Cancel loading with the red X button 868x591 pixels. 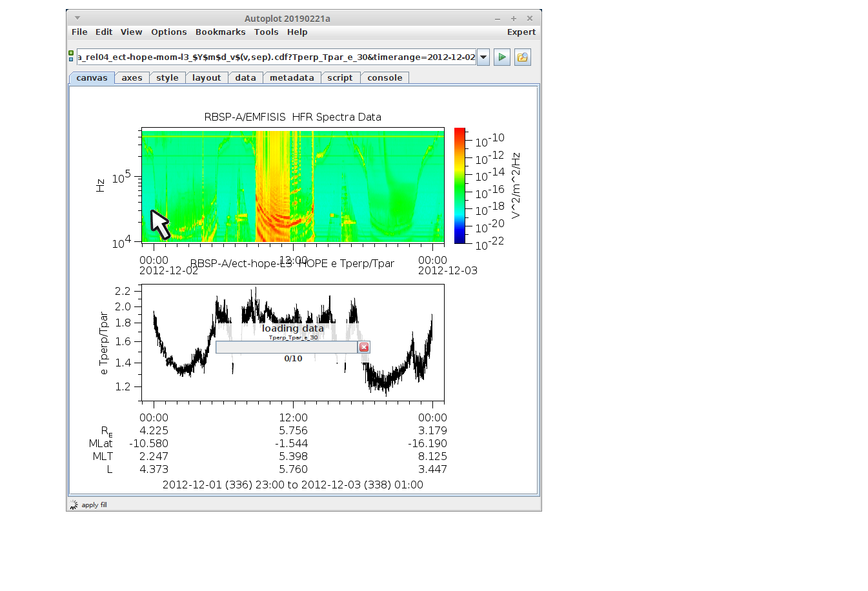pos(364,347)
